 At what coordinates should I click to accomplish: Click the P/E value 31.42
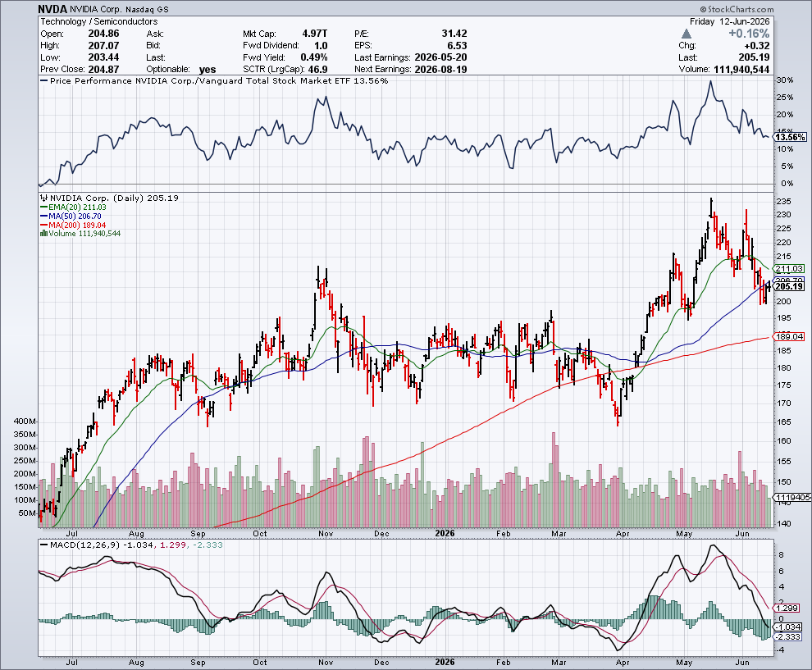(454, 34)
